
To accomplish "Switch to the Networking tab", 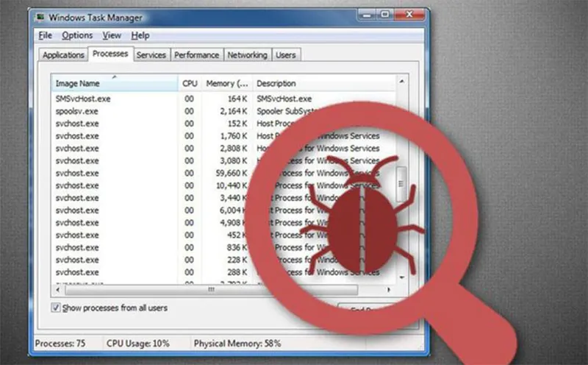I will (248, 55).
